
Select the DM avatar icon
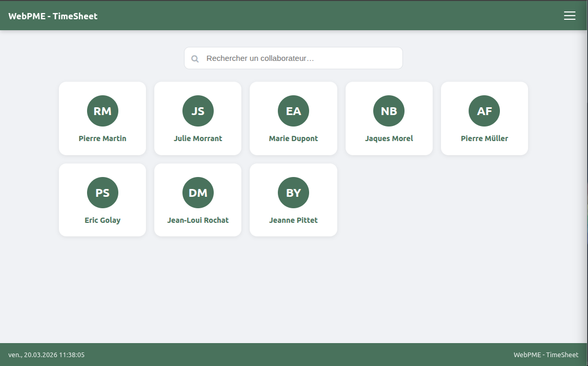point(198,193)
